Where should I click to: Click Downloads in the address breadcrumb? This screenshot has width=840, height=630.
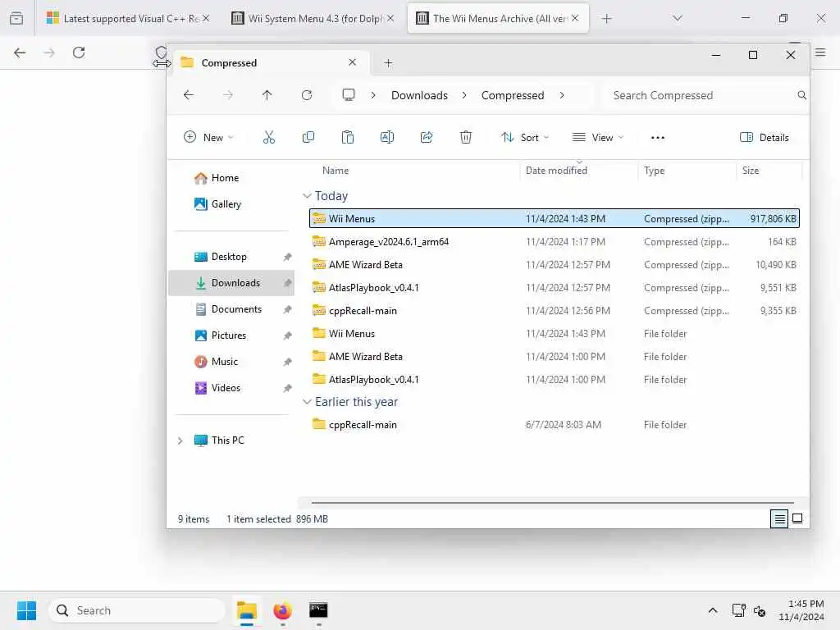tap(419, 95)
